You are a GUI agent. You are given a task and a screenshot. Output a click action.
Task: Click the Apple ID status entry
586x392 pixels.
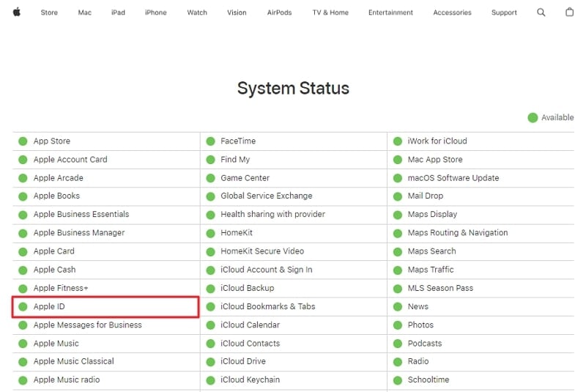(49, 306)
